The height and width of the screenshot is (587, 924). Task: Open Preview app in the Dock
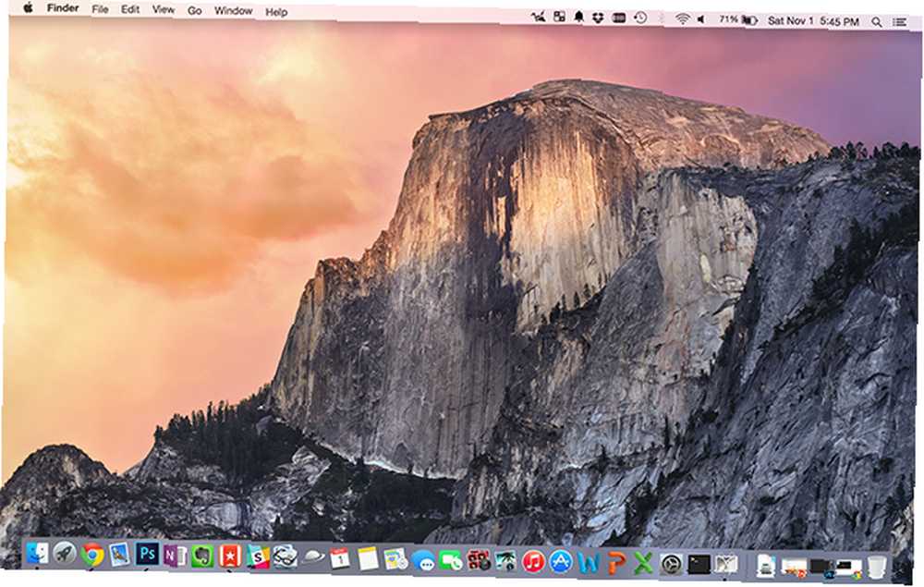coord(119,555)
